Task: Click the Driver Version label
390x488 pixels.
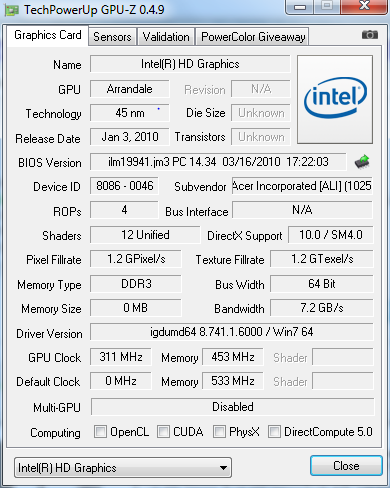Action: [x=49, y=334]
